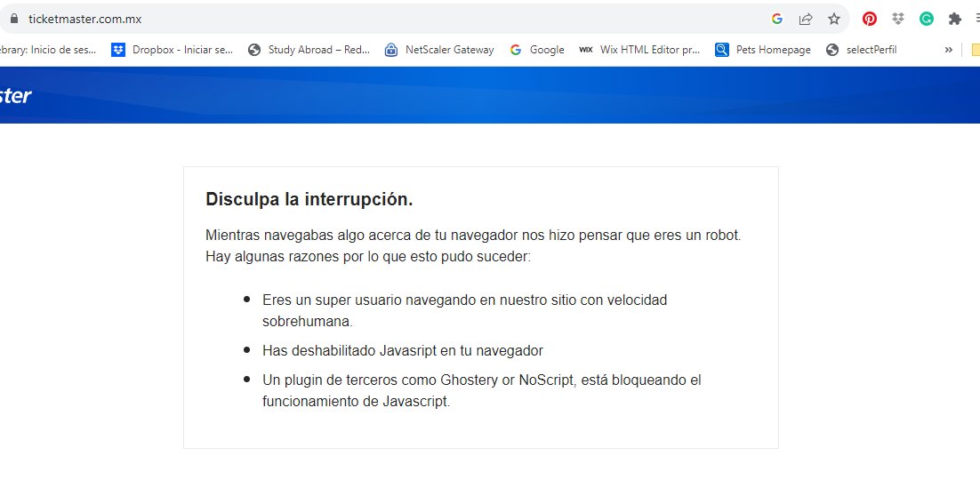Open the Extensions puzzle menu

coord(954,19)
